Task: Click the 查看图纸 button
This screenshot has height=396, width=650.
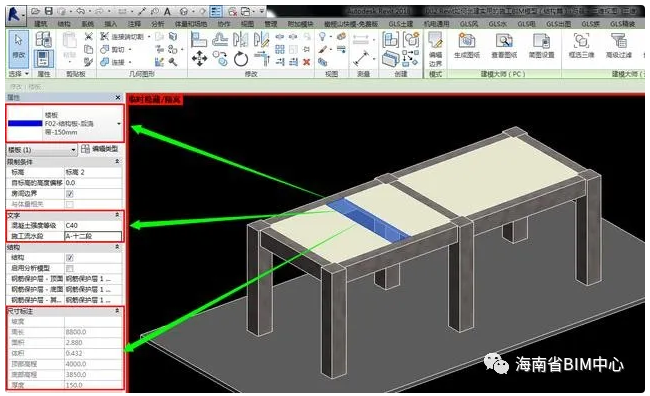Action: click(x=504, y=46)
